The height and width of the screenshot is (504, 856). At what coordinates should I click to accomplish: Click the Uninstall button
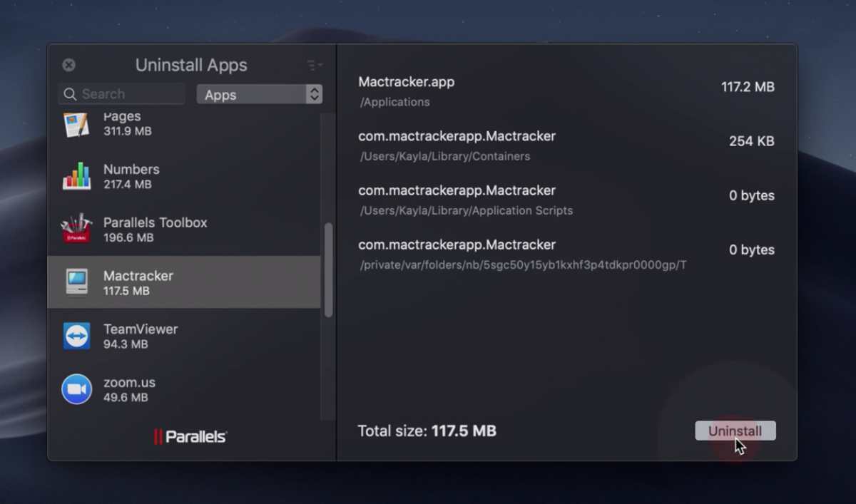pos(735,431)
